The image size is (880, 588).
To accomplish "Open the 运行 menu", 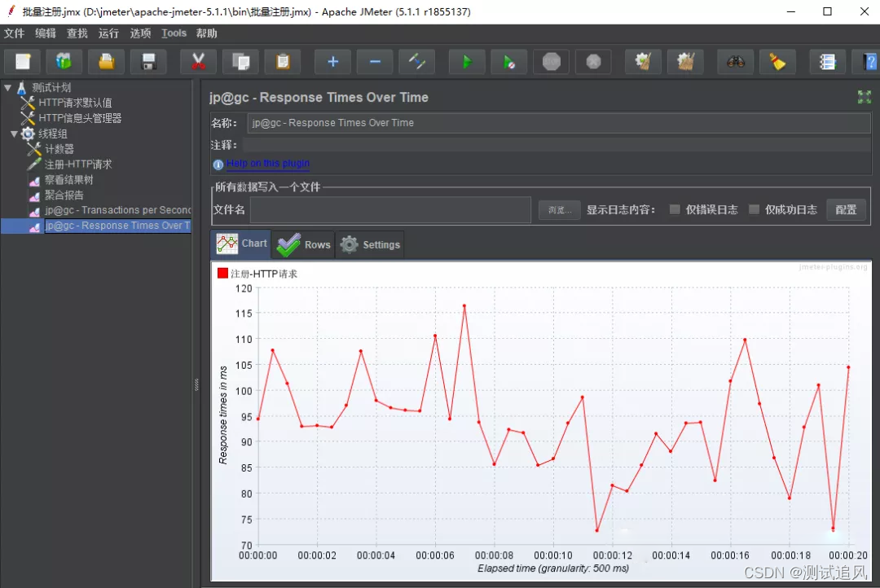I will (109, 33).
